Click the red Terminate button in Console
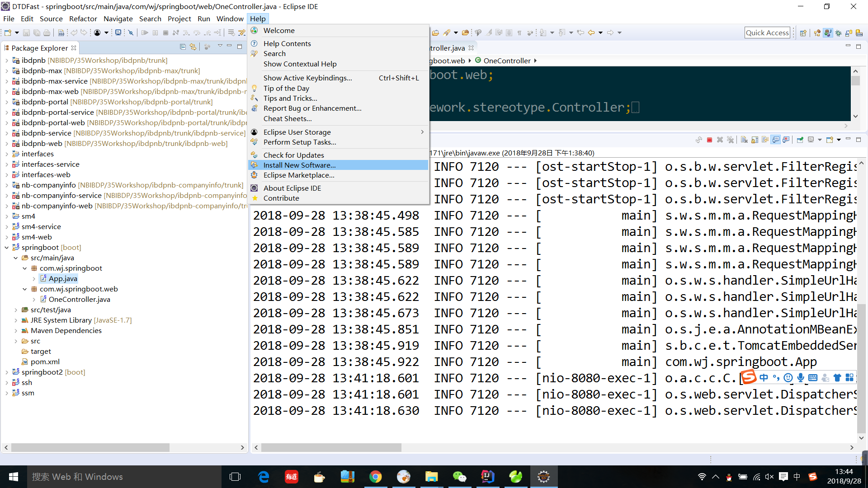 709,140
